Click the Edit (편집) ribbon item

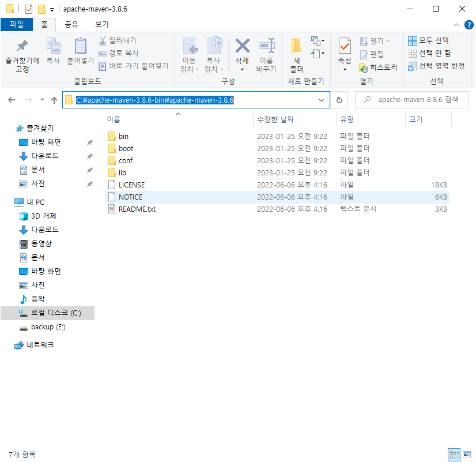372,54
